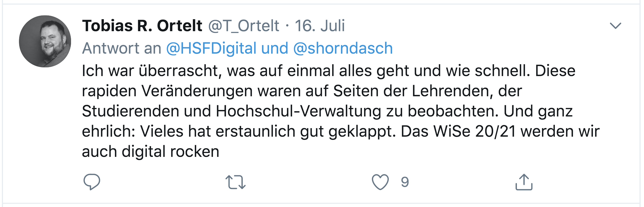Click the reply speech bubble icon

[92, 182]
